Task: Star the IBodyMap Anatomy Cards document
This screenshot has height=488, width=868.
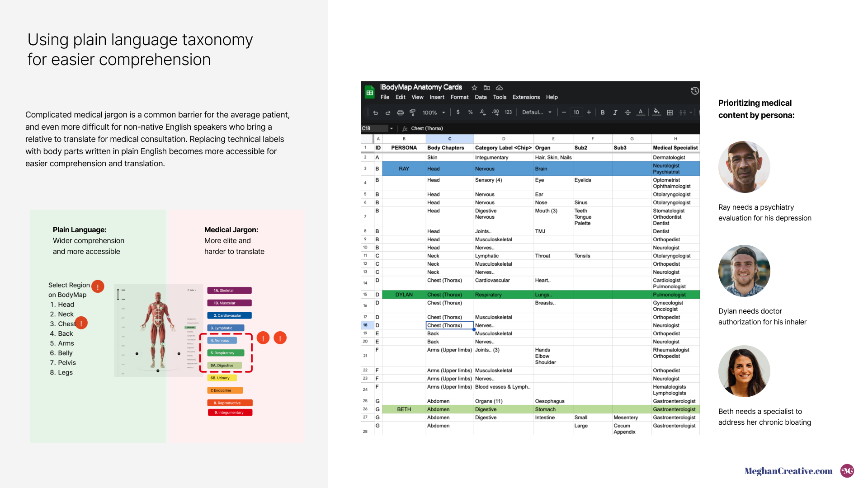Action: (x=474, y=88)
